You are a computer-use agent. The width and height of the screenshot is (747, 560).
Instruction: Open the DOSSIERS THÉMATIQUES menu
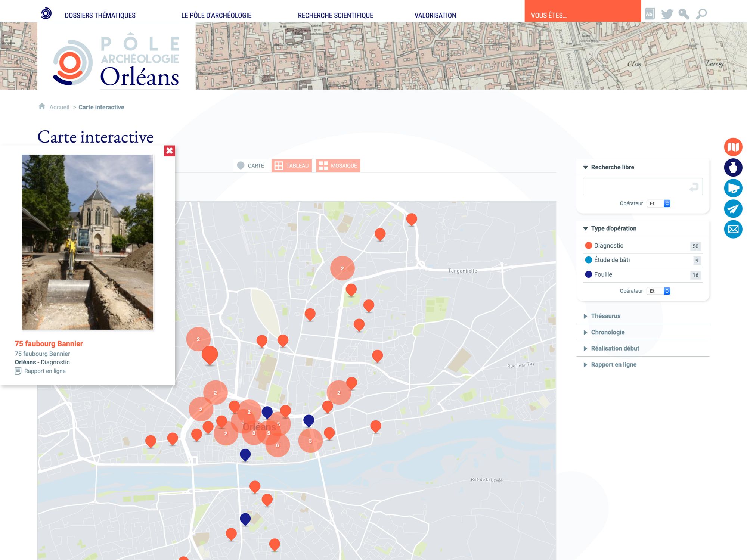[100, 15]
